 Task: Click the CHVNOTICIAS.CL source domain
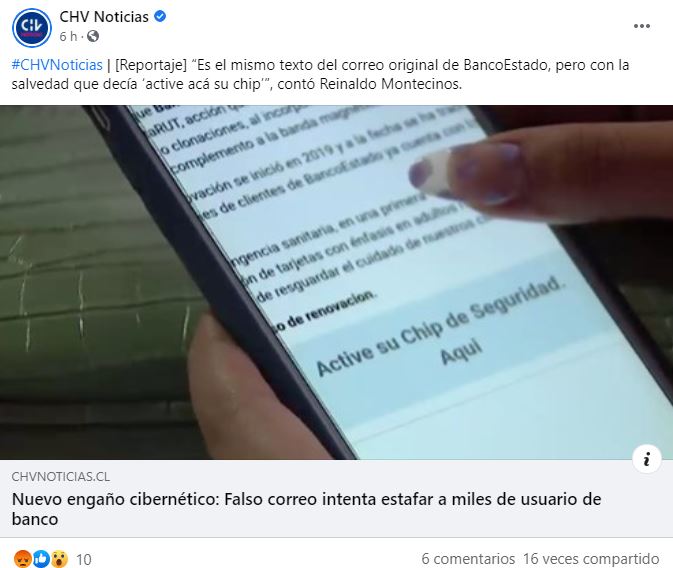(61, 477)
